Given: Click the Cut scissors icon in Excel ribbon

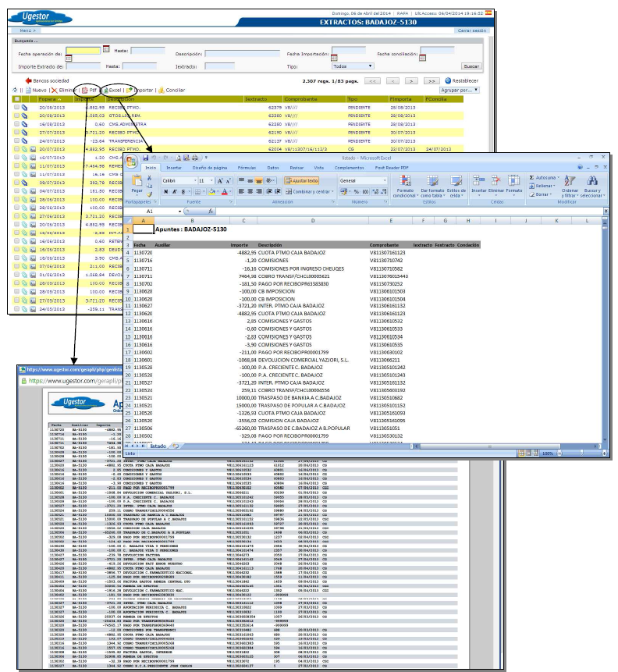Looking at the screenshot, I should coord(150,177).
